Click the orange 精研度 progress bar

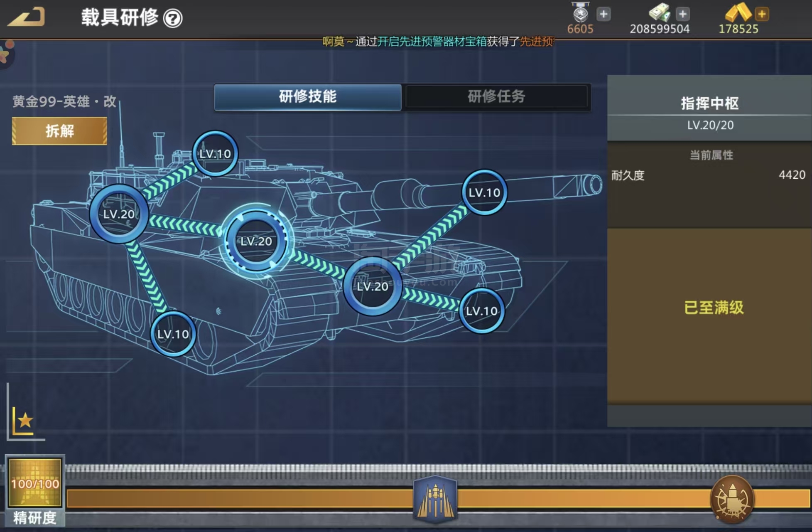pyautogui.click(x=241, y=498)
